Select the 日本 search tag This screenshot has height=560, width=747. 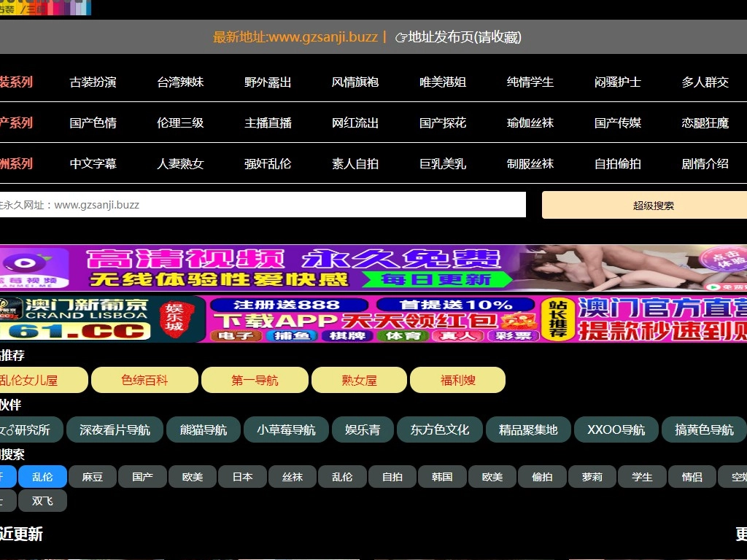tap(242, 477)
